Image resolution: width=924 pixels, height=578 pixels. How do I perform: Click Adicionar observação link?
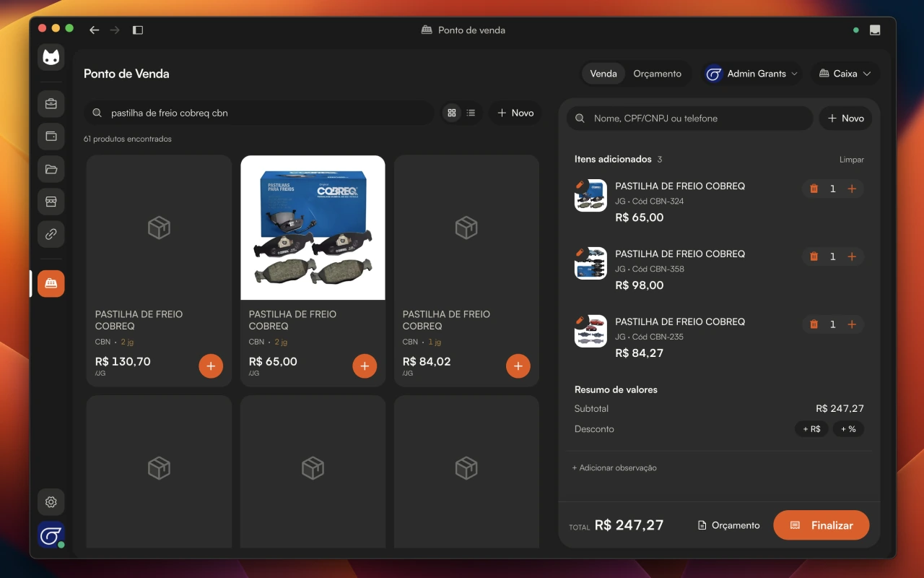click(614, 468)
